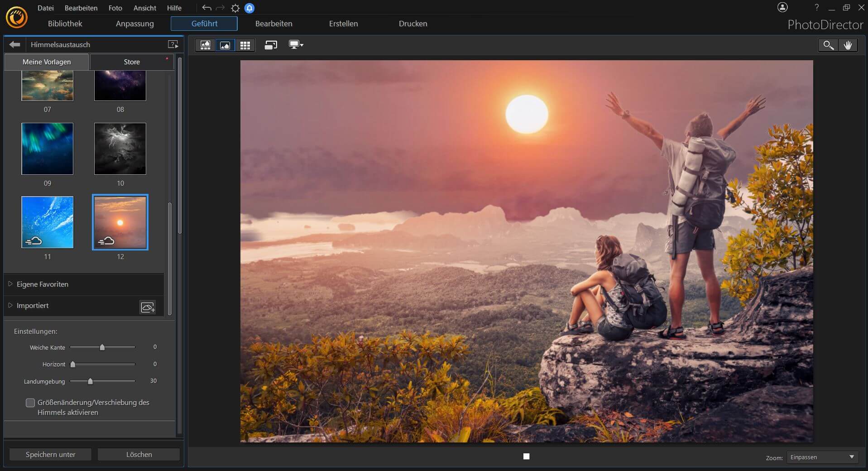Switch to the Anpassung module
This screenshot has width=868, height=471.
pos(135,24)
